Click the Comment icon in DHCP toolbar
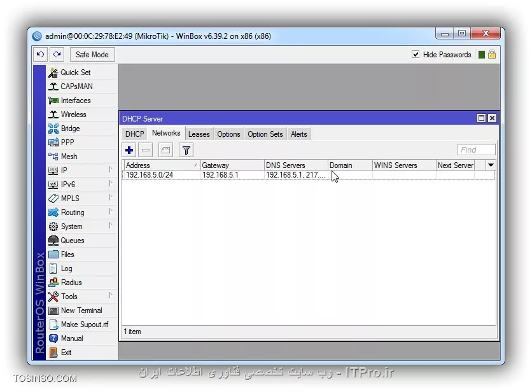 point(165,150)
